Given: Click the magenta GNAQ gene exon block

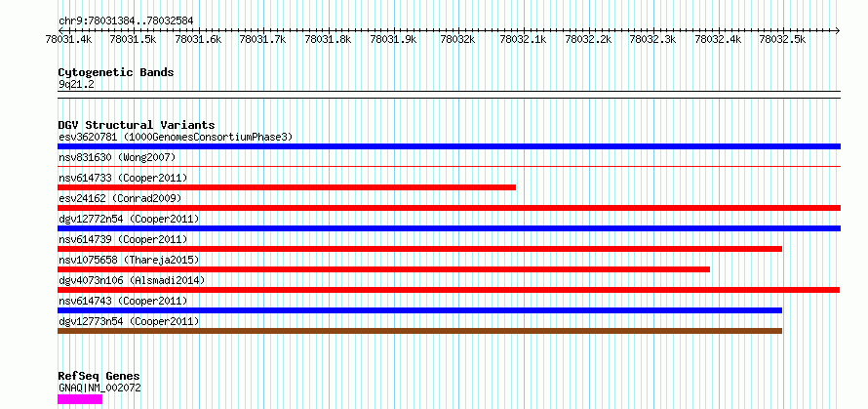Looking at the screenshot, I should point(80,399).
